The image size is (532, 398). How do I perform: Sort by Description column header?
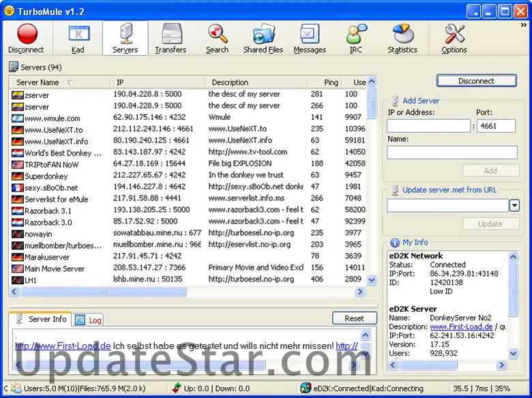click(x=256, y=82)
